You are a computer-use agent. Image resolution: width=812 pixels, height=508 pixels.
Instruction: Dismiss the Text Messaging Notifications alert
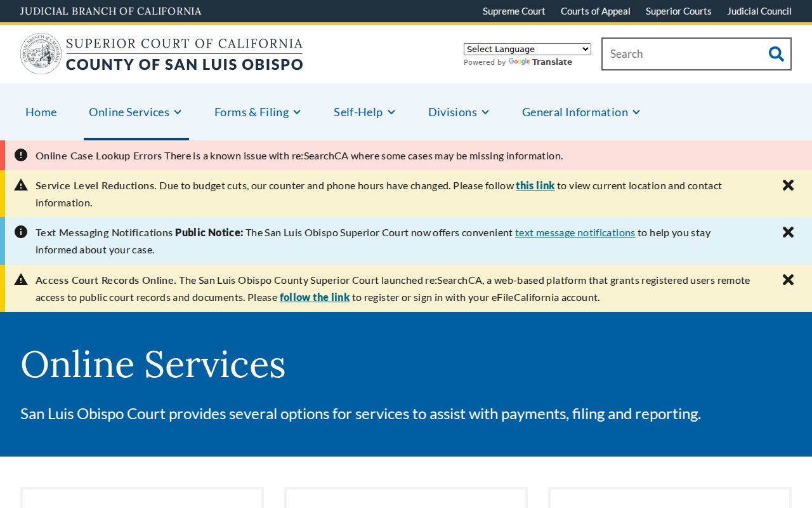[788, 232]
